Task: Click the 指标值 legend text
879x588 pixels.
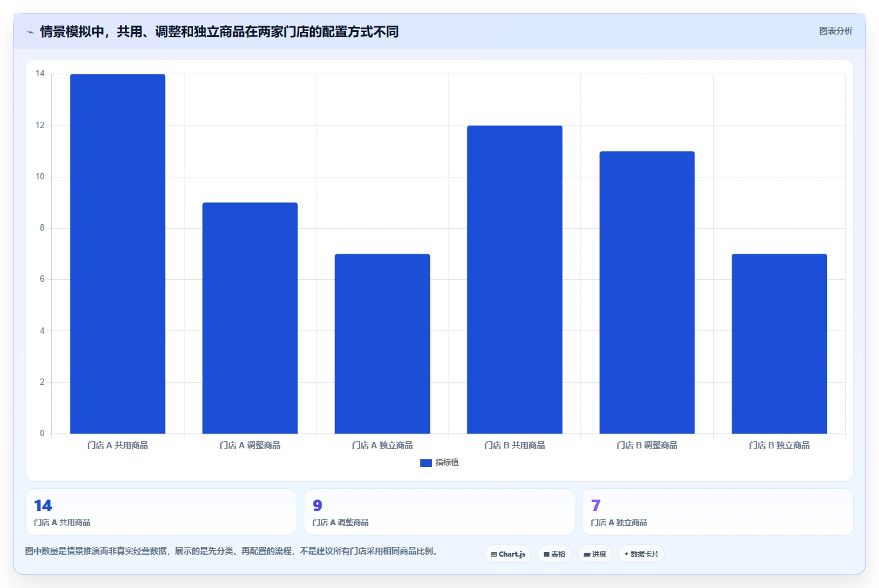Action: click(x=447, y=462)
